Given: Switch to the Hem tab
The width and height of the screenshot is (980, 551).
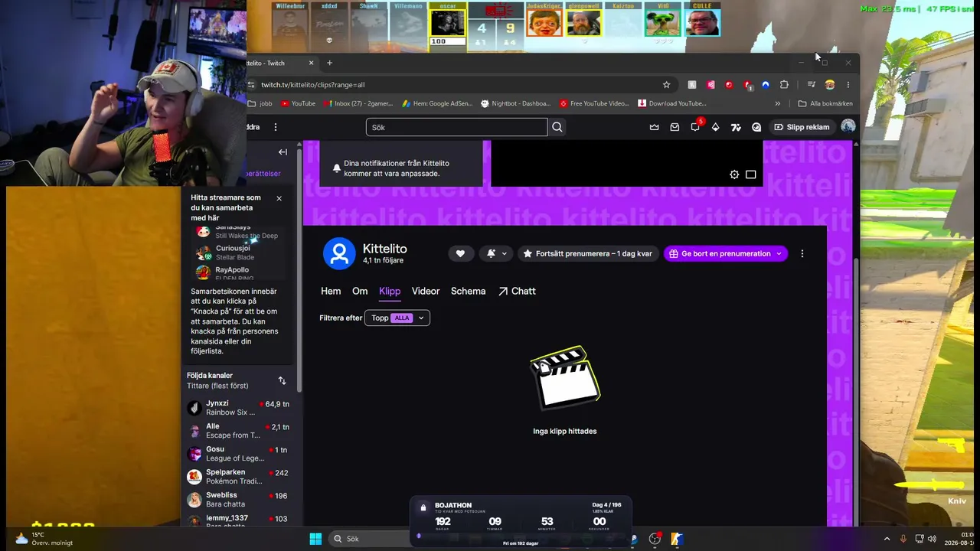Looking at the screenshot, I should click(x=331, y=291).
